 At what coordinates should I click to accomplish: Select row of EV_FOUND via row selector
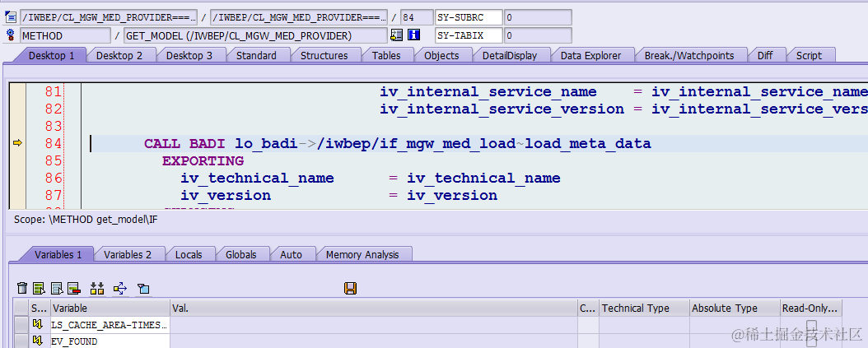click(x=21, y=341)
